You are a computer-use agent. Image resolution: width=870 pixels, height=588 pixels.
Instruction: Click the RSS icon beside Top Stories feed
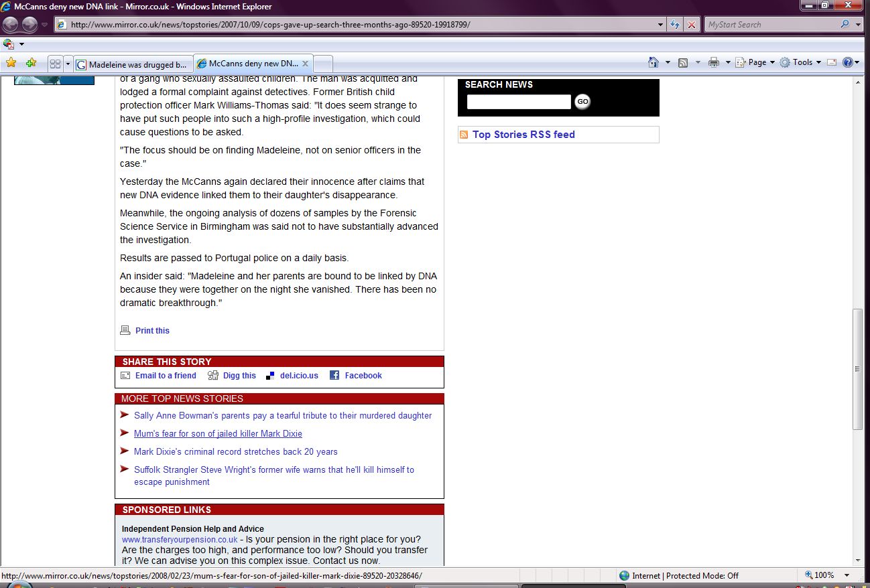pos(464,135)
